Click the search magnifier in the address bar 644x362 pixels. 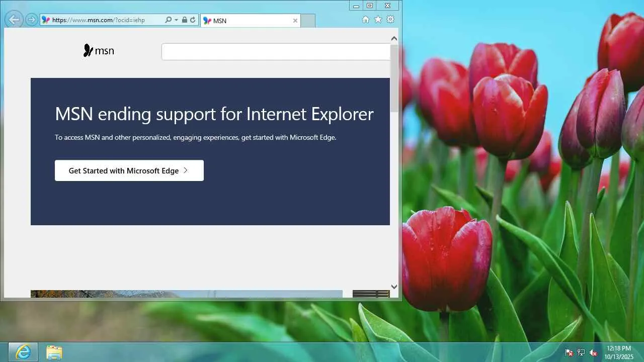pos(168,20)
